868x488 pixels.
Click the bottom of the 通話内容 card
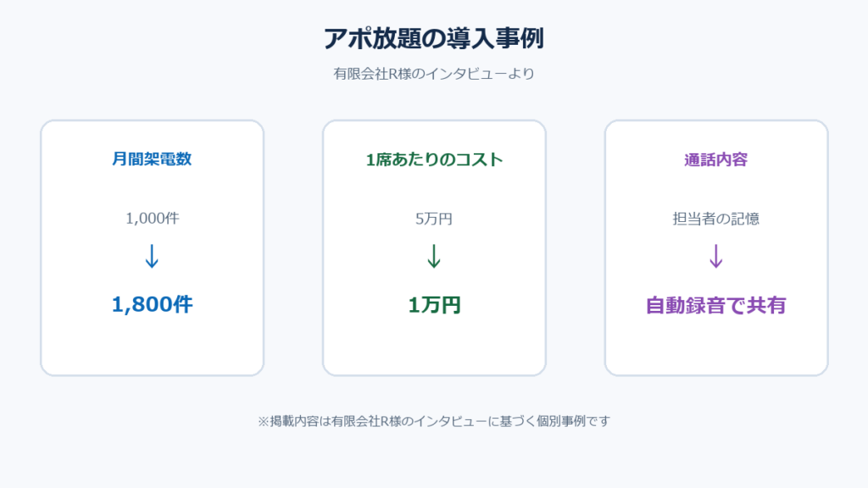click(x=715, y=354)
